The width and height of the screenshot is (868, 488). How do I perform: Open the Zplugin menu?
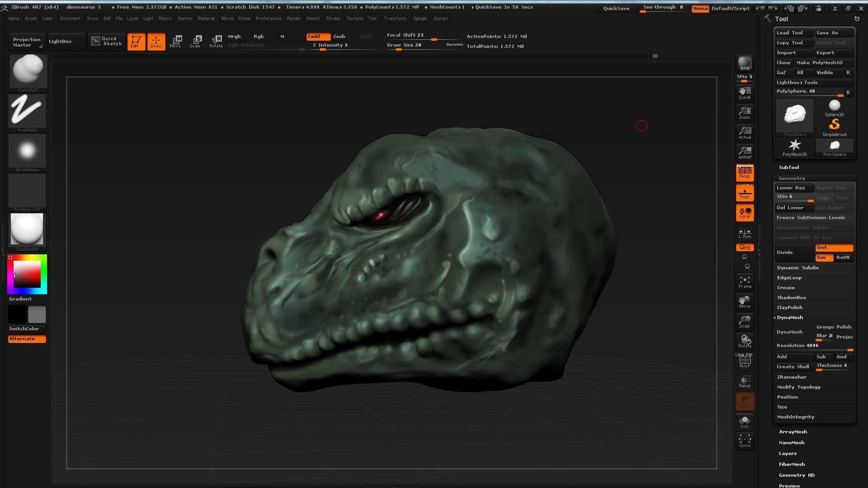click(420, 19)
